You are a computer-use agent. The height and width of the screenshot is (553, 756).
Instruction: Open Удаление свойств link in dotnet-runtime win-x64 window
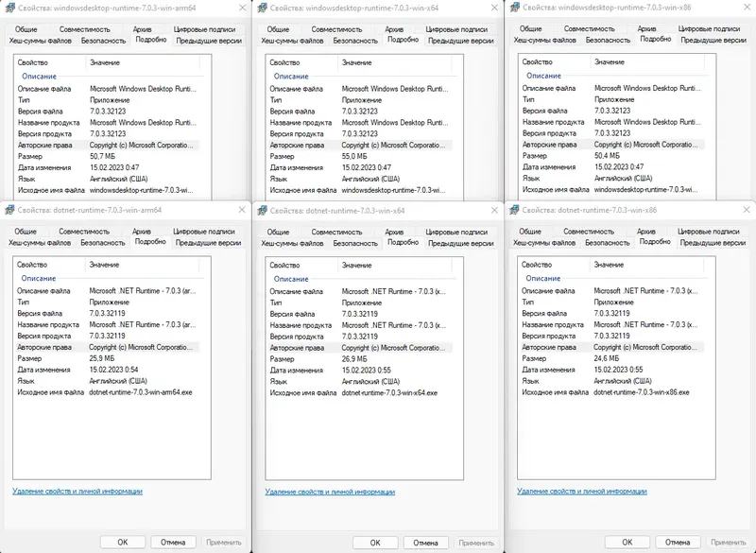[330, 492]
